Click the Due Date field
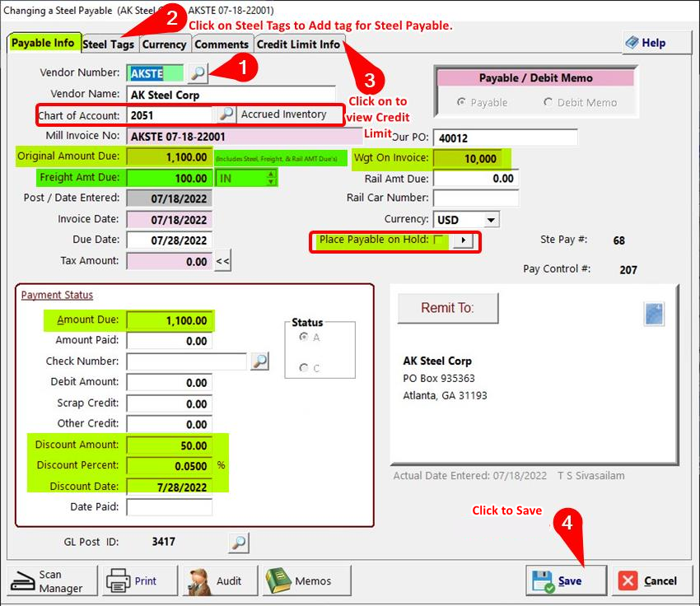The height and width of the screenshot is (606, 700). coord(169,240)
